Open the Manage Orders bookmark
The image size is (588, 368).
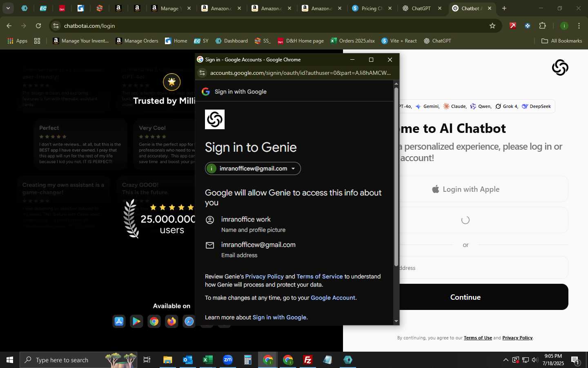[x=137, y=41]
